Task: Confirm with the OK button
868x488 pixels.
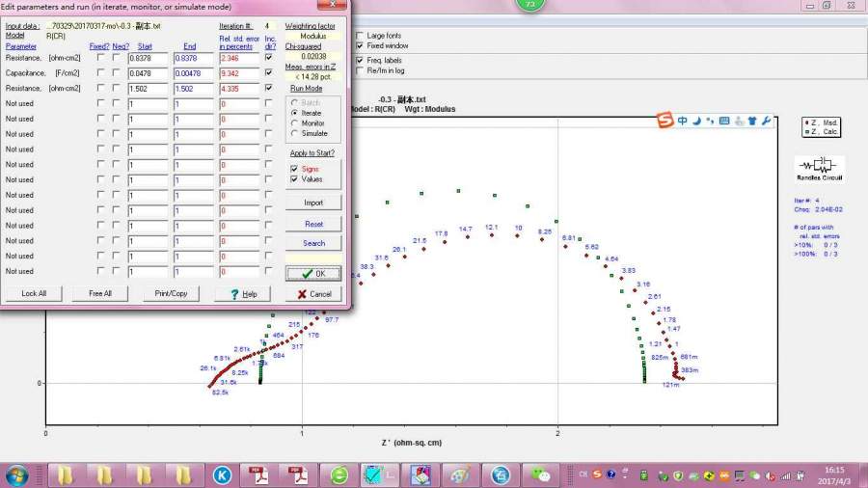Action: pos(313,274)
